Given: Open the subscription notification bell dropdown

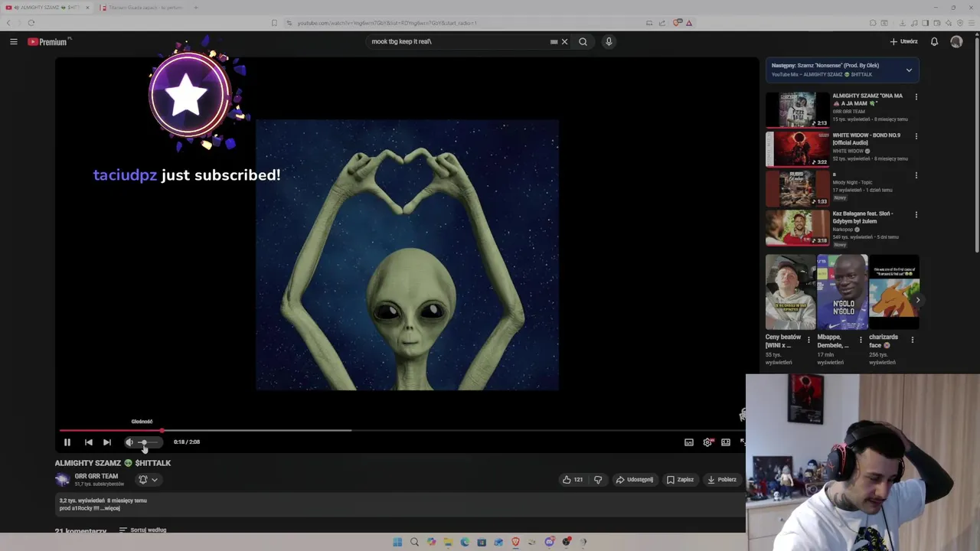Looking at the screenshot, I should tap(148, 480).
